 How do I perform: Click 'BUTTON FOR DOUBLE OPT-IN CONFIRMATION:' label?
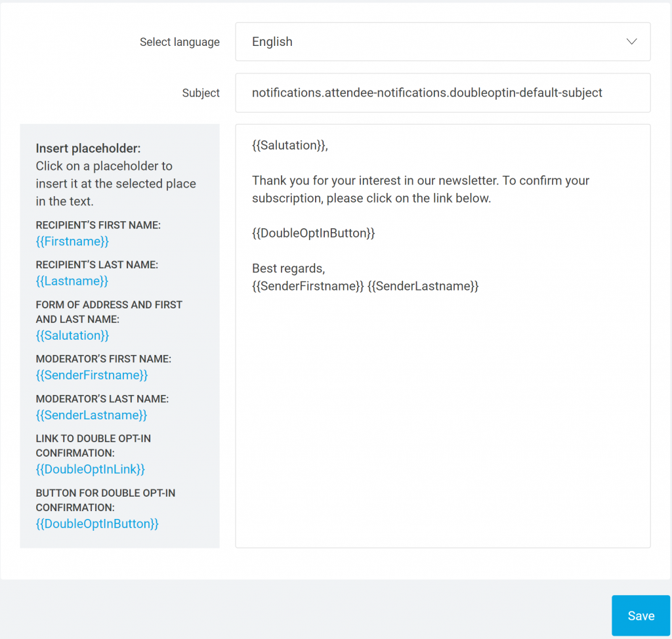[x=106, y=500]
